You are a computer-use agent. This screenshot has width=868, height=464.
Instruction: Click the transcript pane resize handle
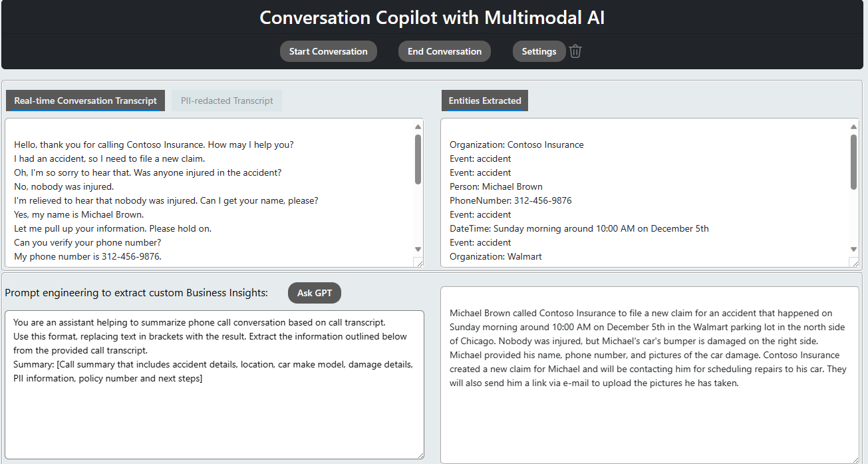pos(418,262)
